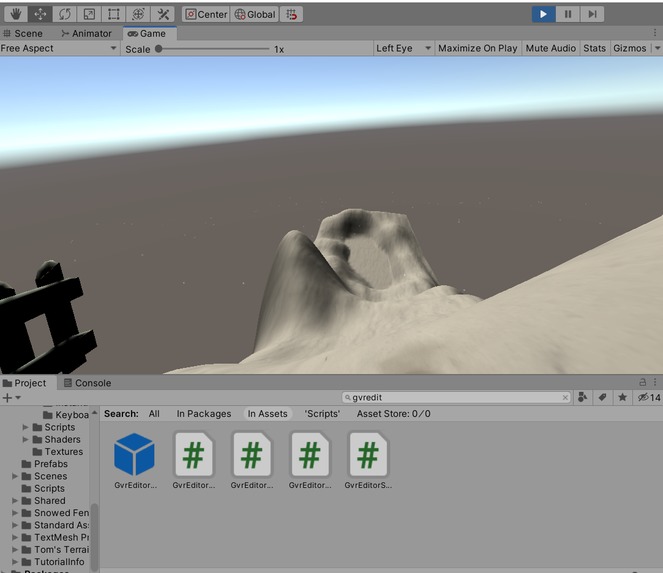Expand the TextMesh Pro folder

pyautogui.click(x=15, y=537)
